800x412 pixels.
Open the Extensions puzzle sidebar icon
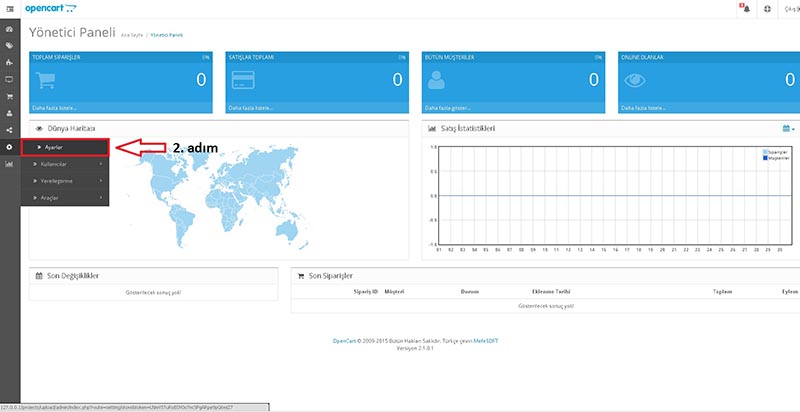click(9, 63)
